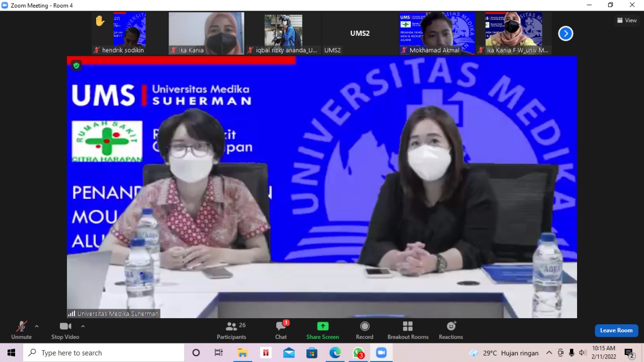This screenshot has height=362, width=644.
Task: Open the volume control in tray
Action: click(583, 353)
